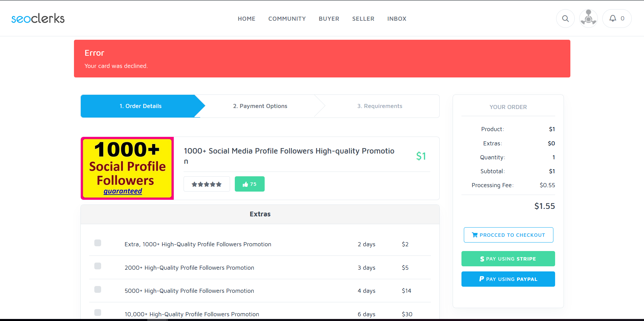Click Procced to Checkout button
644x321 pixels.
coord(508,235)
